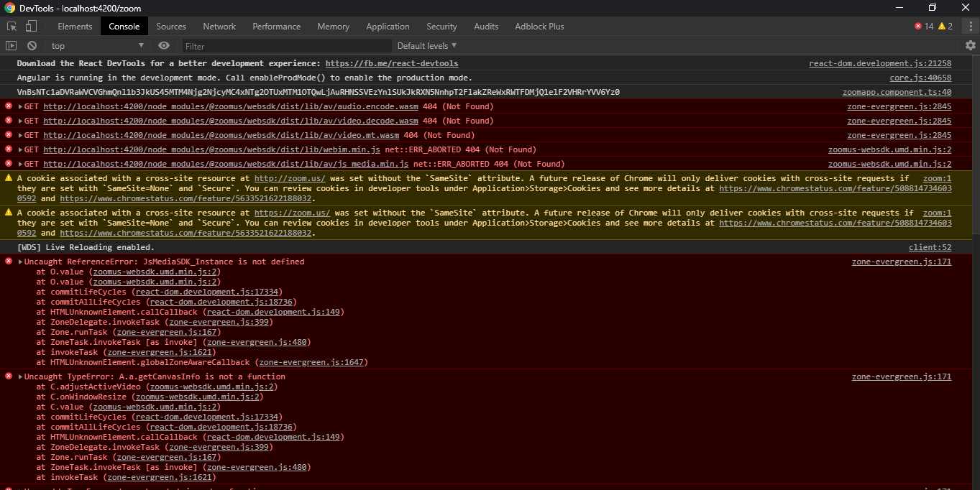
Task: Click the error icon beside getCanvasInfo TypeError
Action: click(9, 376)
